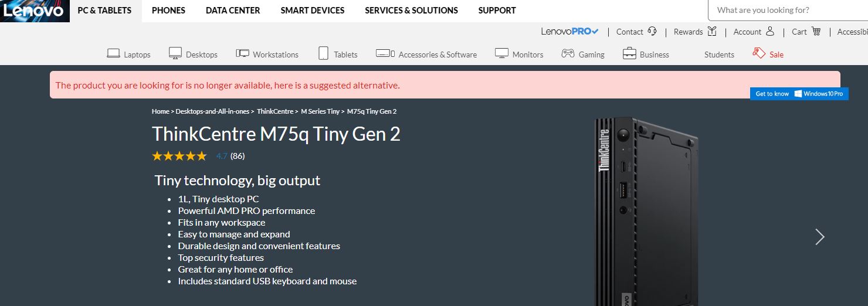Click Get to know Windows 10 Pro
The width and height of the screenshot is (868, 306).
[799, 94]
